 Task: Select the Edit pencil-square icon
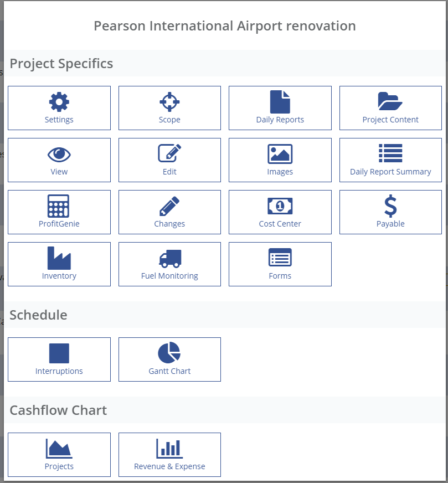coord(169,154)
